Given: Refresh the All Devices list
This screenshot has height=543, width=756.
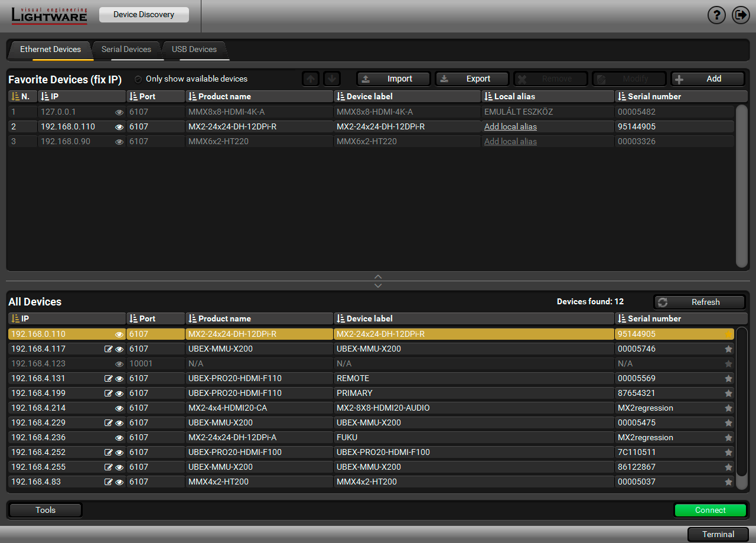Looking at the screenshot, I should pyautogui.click(x=699, y=302).
